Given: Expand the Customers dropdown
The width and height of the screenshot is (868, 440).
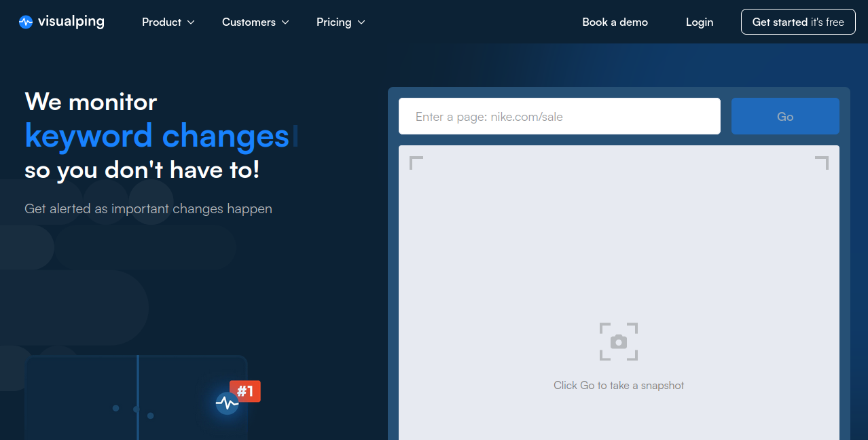Looking at the screenshot, I should pos(255,22).
